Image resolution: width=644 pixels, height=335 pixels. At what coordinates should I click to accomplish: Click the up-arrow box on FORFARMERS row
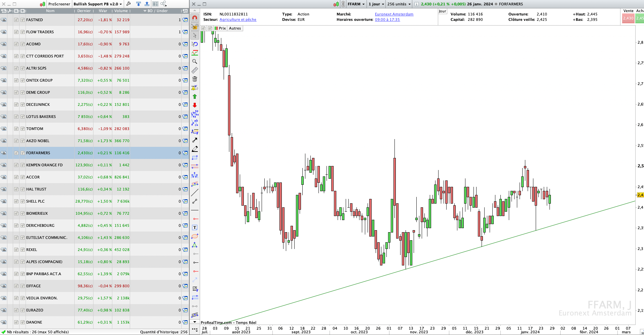click(x=23, y=153)
